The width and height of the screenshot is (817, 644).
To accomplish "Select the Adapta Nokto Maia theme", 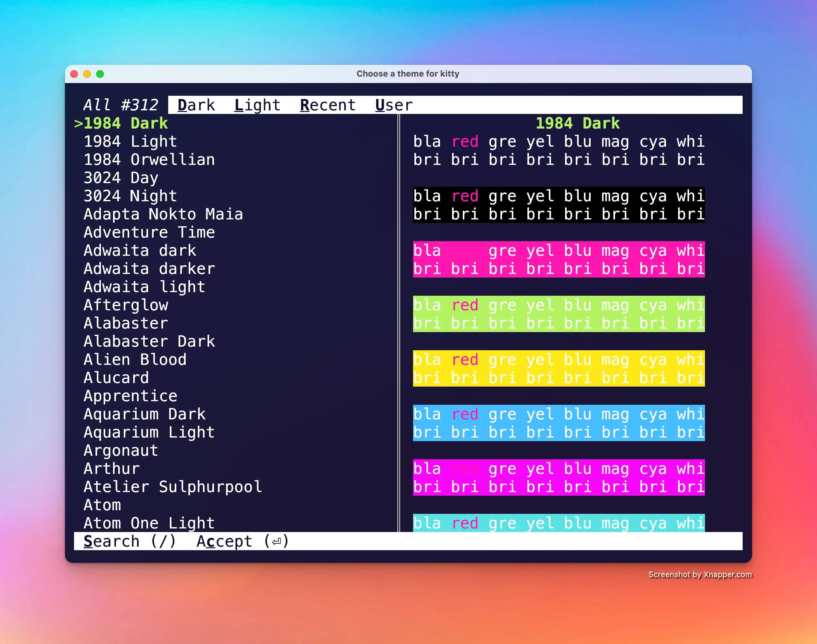I will pyautogui.click(x=163, y=214).
